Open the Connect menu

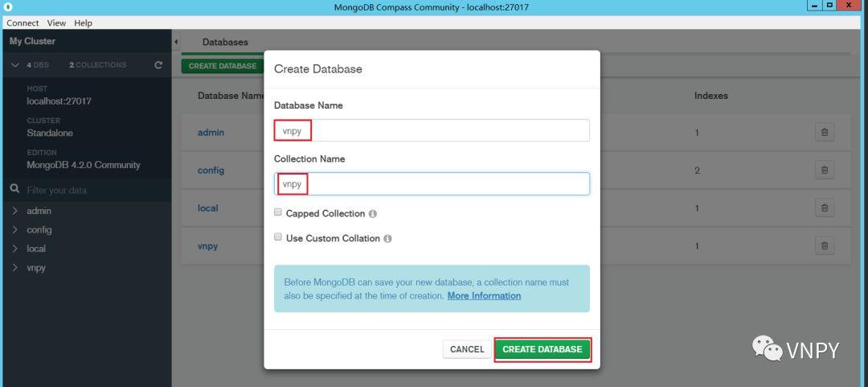pos(23,23)
